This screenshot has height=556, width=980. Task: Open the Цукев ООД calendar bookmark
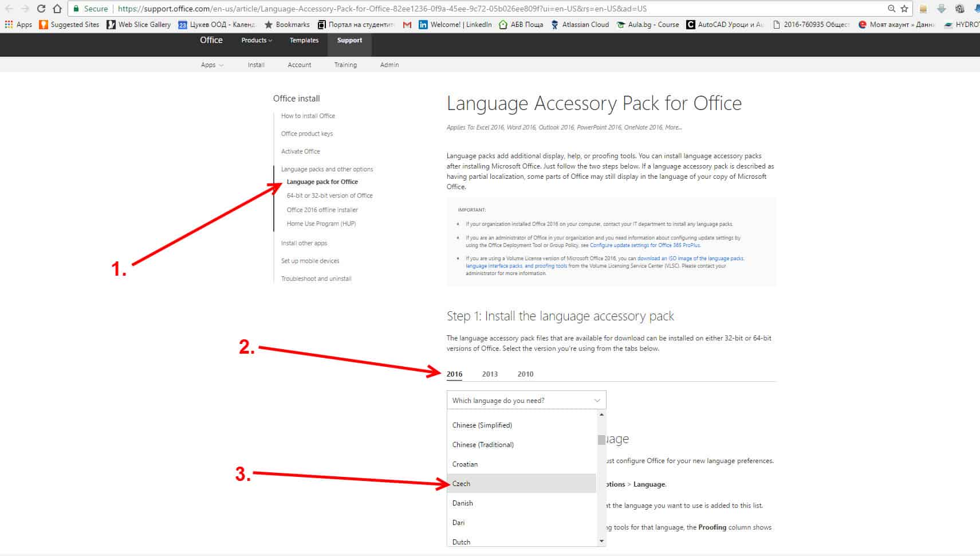point(217,25)
